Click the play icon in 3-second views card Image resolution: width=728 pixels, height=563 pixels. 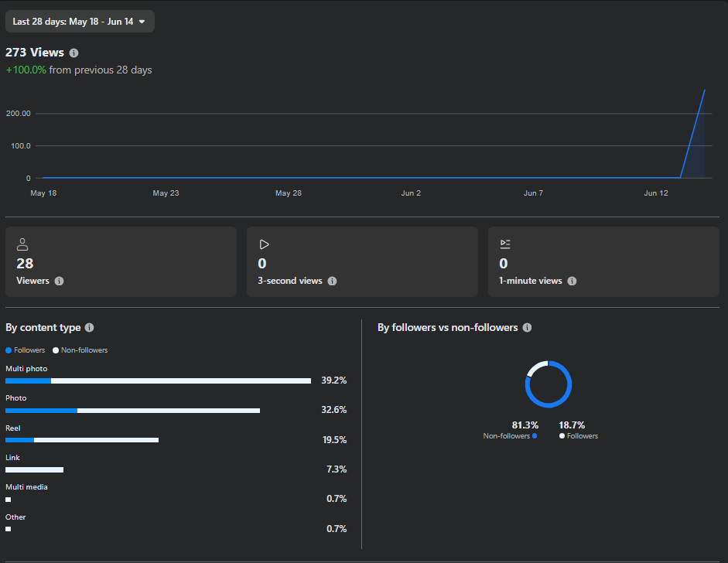pyautogui.click(x=264, y=244)
